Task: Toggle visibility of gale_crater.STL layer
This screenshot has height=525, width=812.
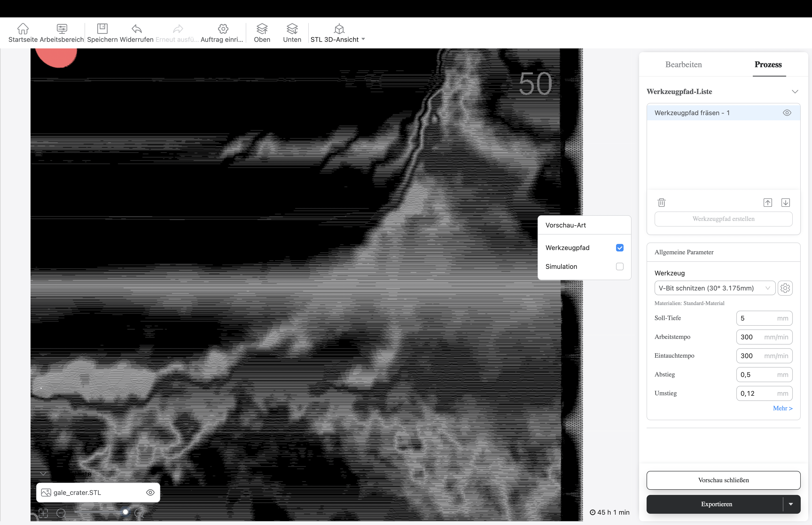Action: 150,493
